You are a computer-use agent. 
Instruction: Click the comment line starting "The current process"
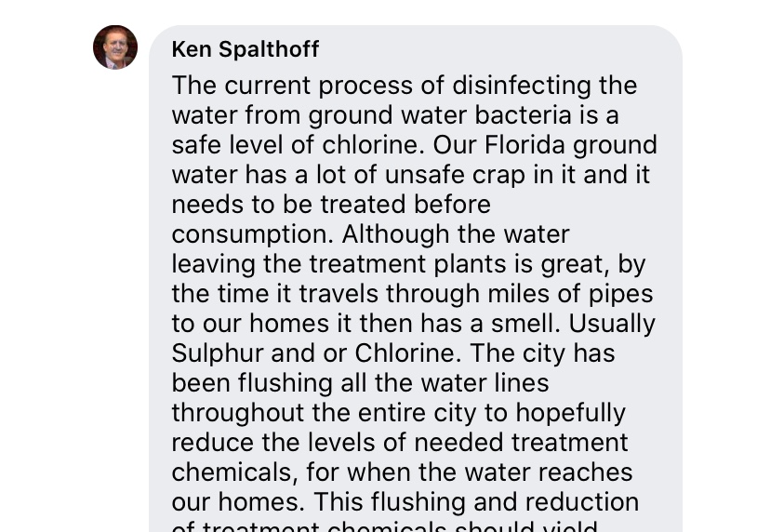(405, 86)
